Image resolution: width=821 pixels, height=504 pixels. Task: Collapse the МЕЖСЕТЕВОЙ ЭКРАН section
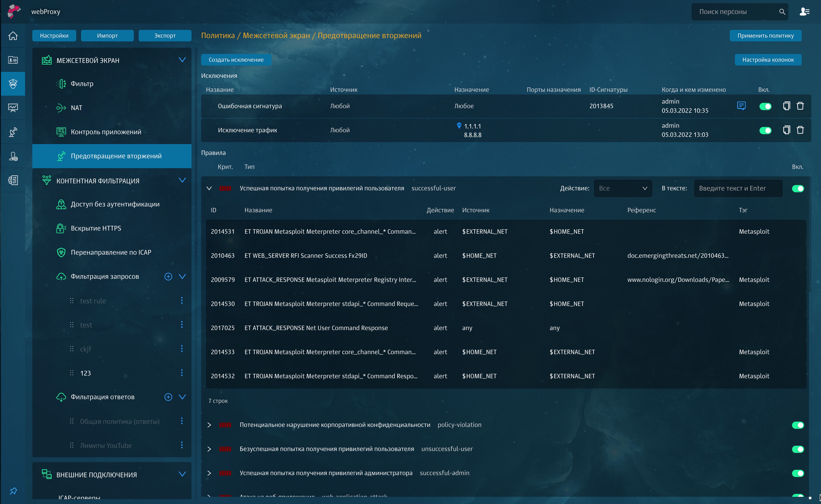coord(182,60)
